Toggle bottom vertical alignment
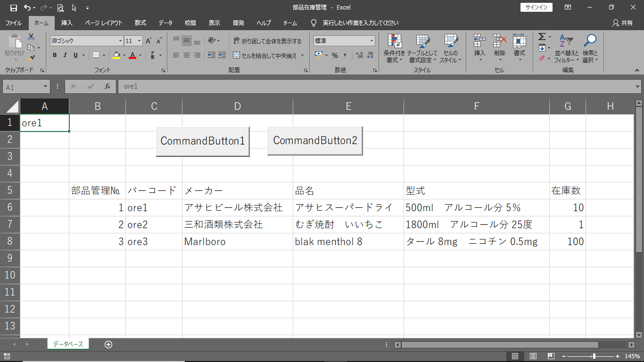Viewport: 644px width, 362px height. pos(197,41)
